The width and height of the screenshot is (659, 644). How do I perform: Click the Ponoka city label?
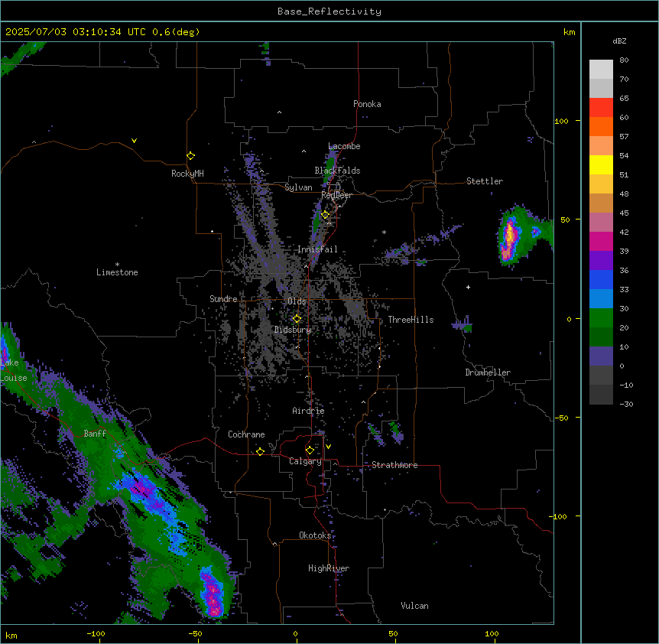pyautogui.click(x=367, y=104)
